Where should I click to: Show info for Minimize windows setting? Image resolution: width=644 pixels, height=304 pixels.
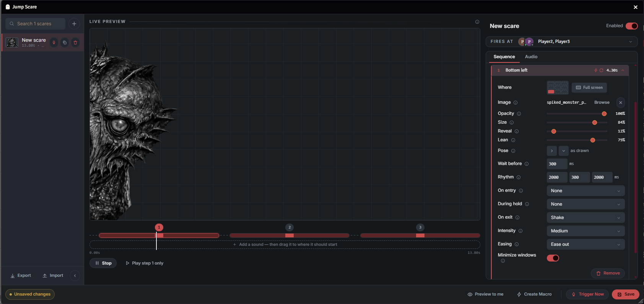[503, 261]
